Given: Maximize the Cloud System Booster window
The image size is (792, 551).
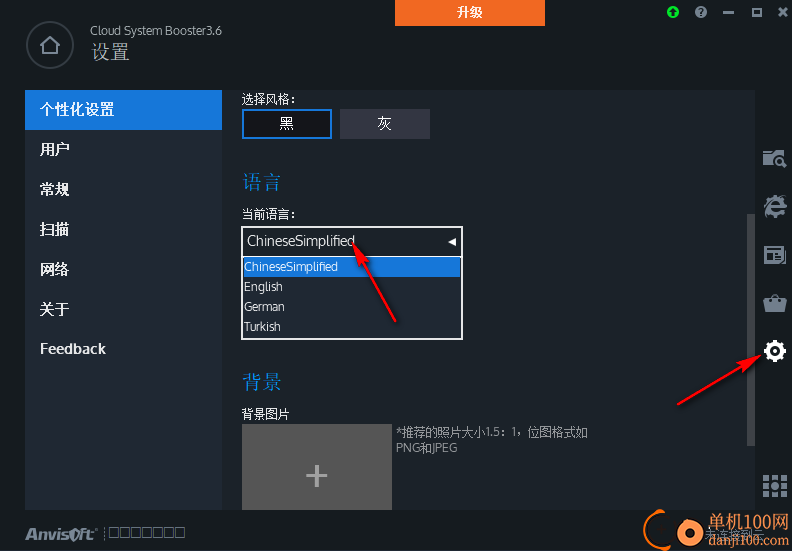Looking at the screenshot, I should click(756, 12).
